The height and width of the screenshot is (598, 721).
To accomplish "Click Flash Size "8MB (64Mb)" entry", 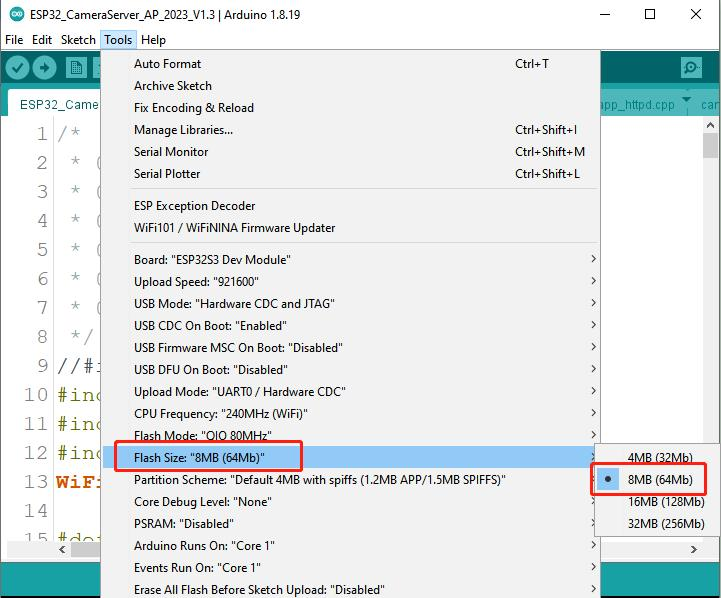I will tap(351, 457).
